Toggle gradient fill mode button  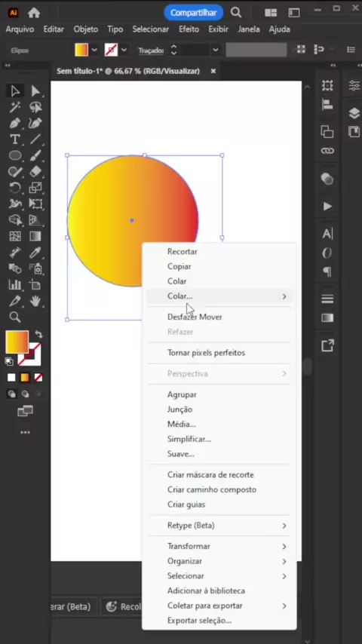[25, 377]
